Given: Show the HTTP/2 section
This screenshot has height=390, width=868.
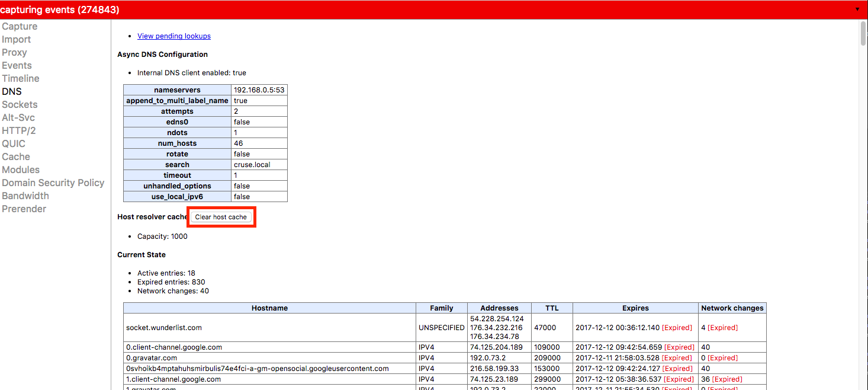Looking at the screenshot, I should (19, 130).
